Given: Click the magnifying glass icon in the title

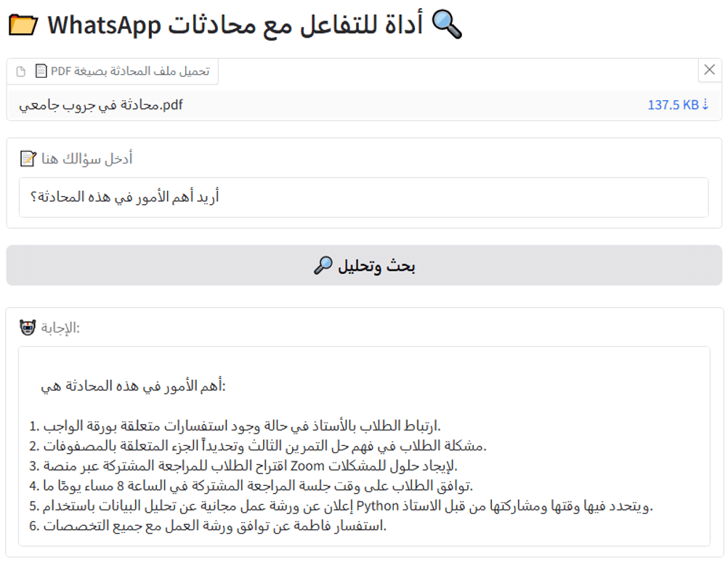Looking at the screenshot, I should coord(446,25).
